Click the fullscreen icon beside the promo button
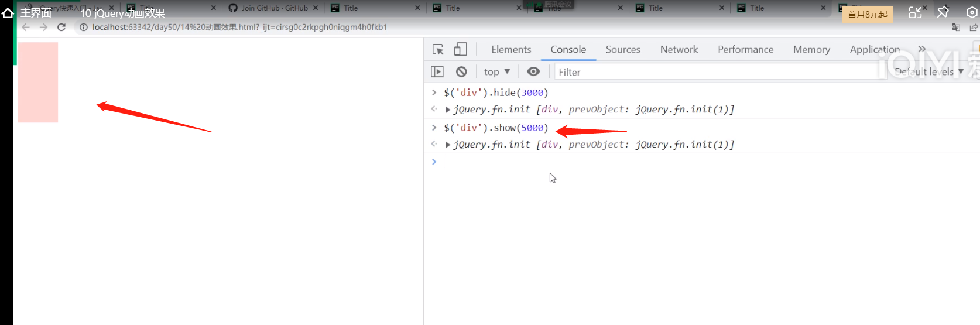Screen dimensions: 980x325 pos(915,12)
